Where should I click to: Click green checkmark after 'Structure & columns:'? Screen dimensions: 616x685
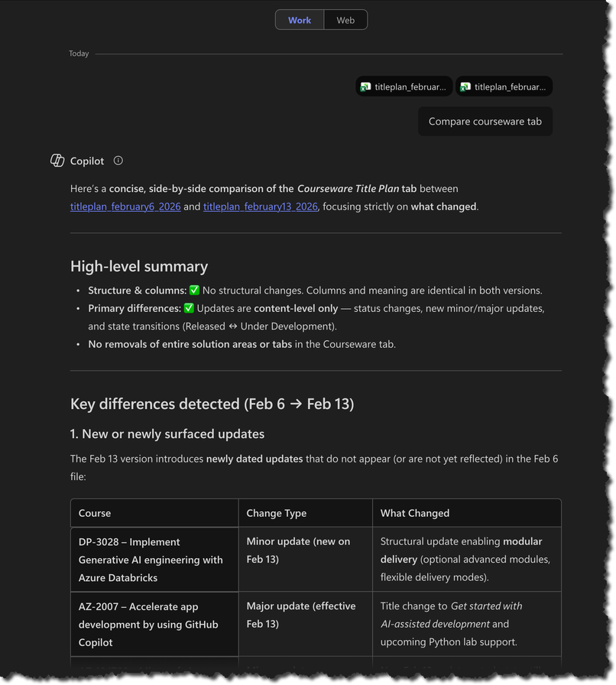tap(194, 290)
